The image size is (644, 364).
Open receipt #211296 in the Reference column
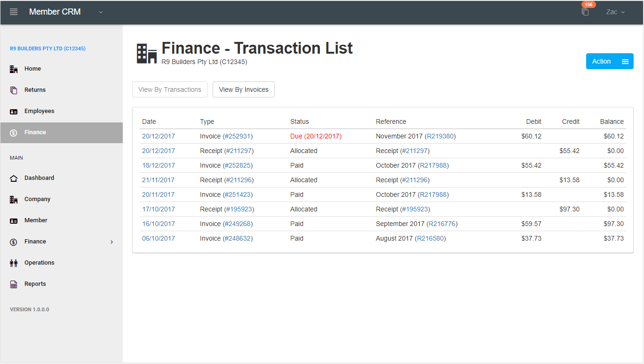point(414,180)
